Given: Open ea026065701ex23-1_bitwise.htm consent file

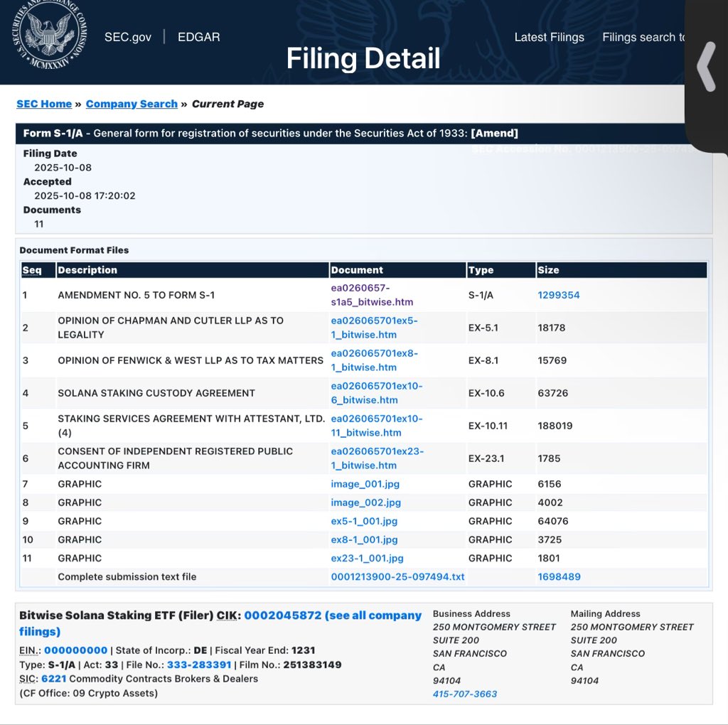Looking at the screenshot, I should (377, 458).
